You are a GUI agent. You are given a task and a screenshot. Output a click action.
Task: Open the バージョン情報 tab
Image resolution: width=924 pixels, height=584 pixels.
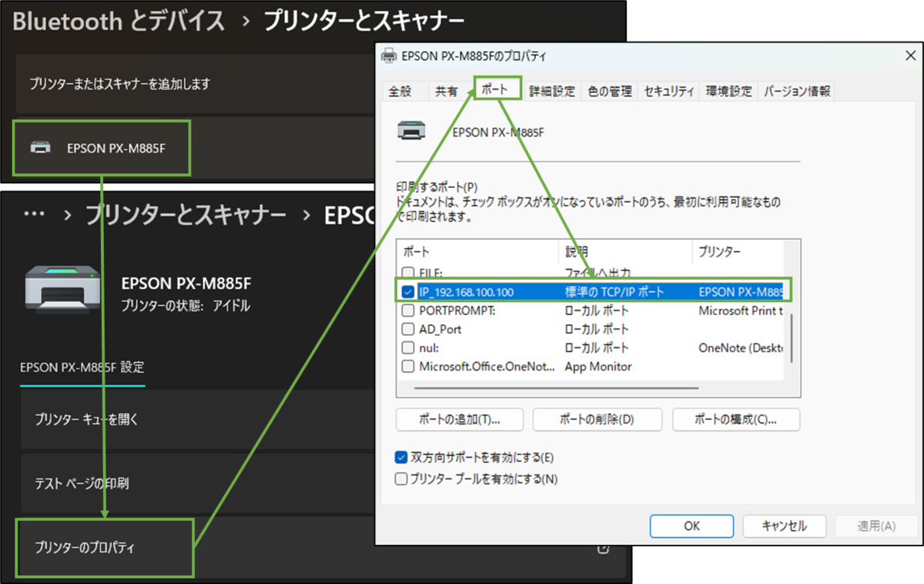pos(798,91)
